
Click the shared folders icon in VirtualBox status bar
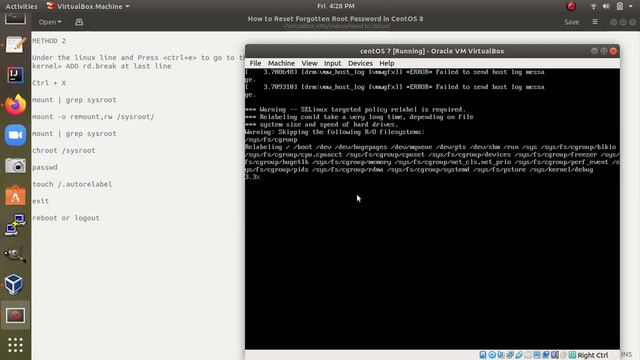click(x=528, y=355)
